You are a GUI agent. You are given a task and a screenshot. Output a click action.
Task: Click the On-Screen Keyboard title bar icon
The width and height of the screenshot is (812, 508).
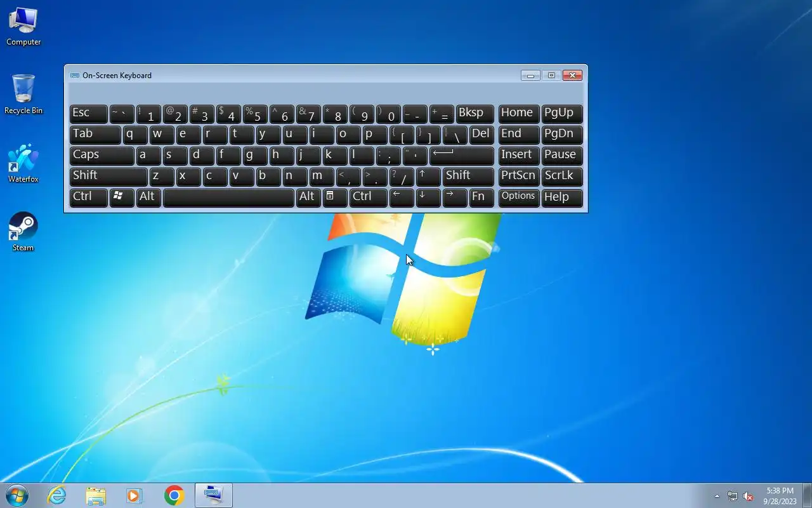[x=75, y=75]
